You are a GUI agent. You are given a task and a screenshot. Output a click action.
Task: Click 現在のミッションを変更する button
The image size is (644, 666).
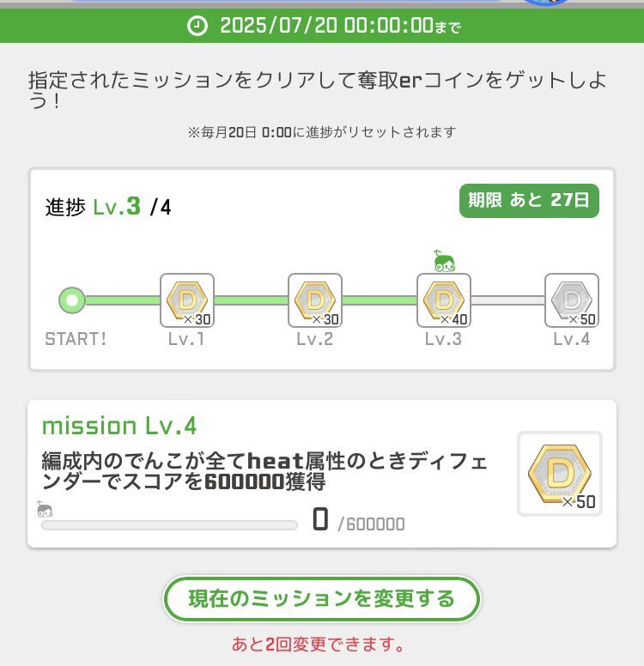(322, 599)
